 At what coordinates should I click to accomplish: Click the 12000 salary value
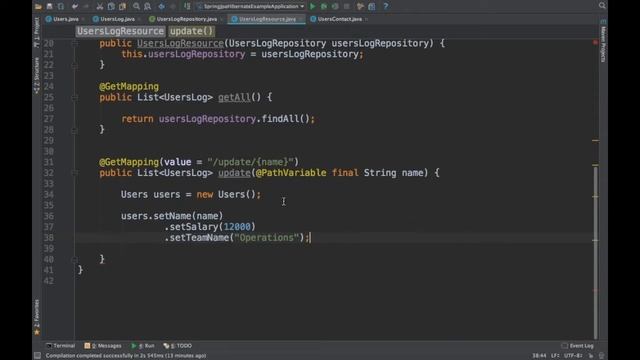pos(237,227)
